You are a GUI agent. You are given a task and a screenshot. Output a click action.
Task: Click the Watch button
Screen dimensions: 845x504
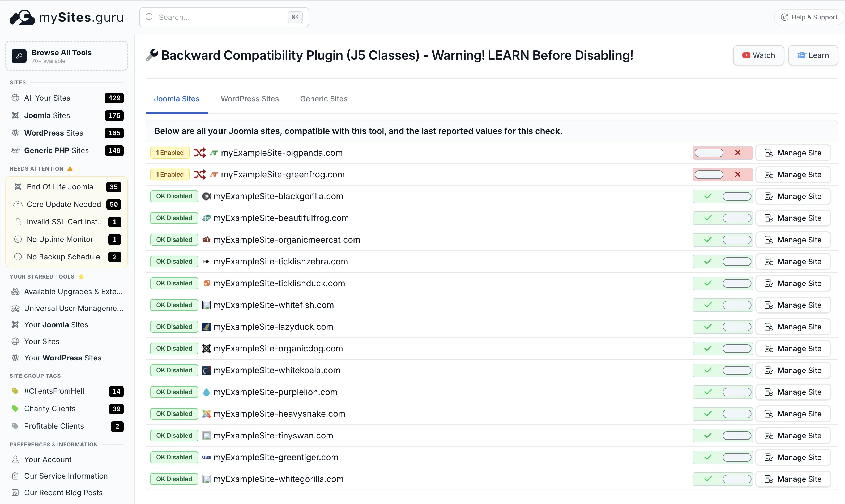click(758, 55)
